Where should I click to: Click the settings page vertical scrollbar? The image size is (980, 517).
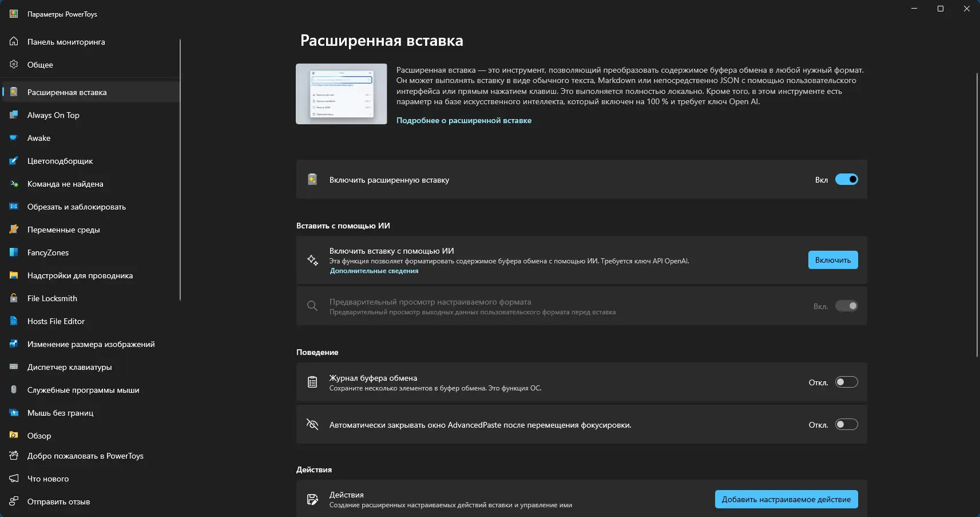(977, 215)
